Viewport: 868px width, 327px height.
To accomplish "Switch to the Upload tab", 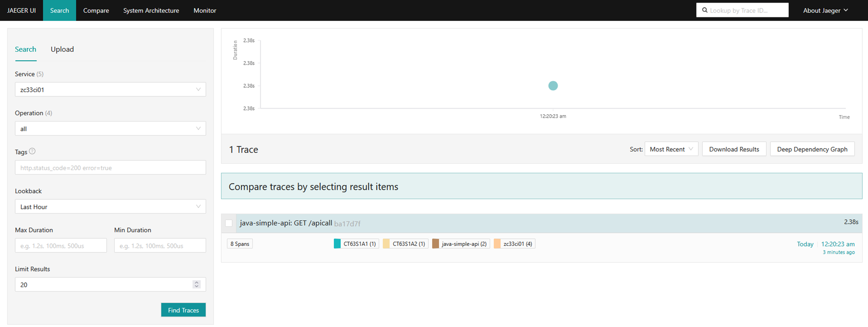I will click(x=62, y=49).
